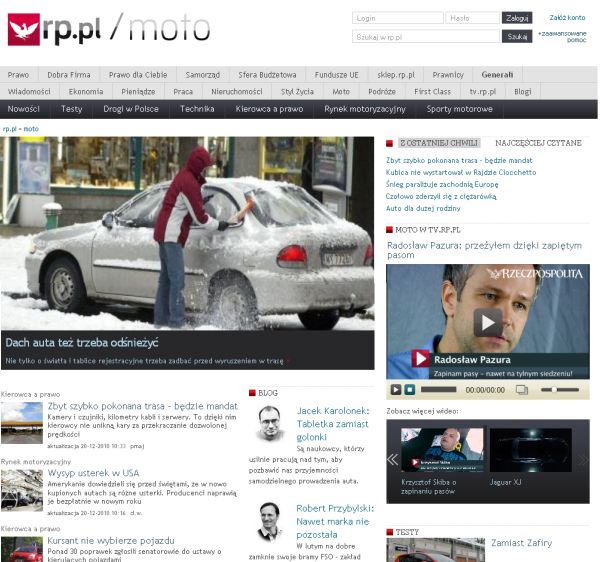Viewport: 601px width, 562px height.
Task: Open the Prawo menu item
Action: tap(18, 75)
